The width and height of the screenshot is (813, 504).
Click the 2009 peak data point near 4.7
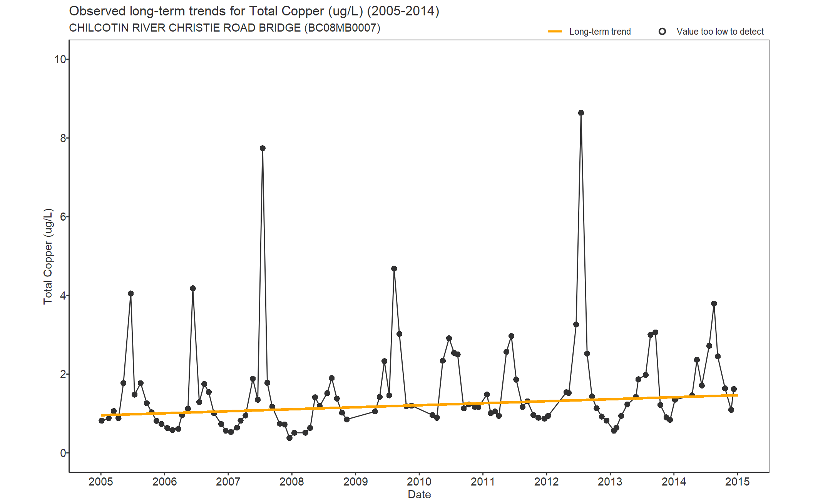click(x=394, y=269)
